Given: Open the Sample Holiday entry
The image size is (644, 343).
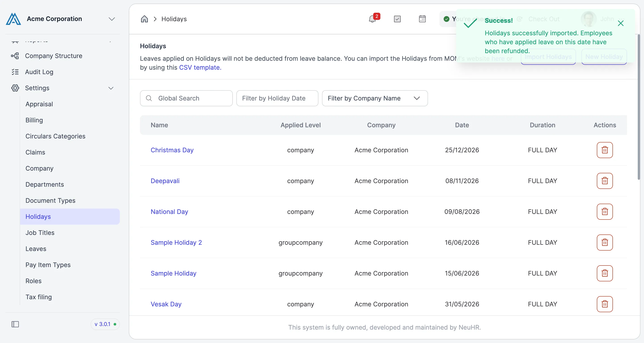Looking at the screenshot, I should (173, 273).
